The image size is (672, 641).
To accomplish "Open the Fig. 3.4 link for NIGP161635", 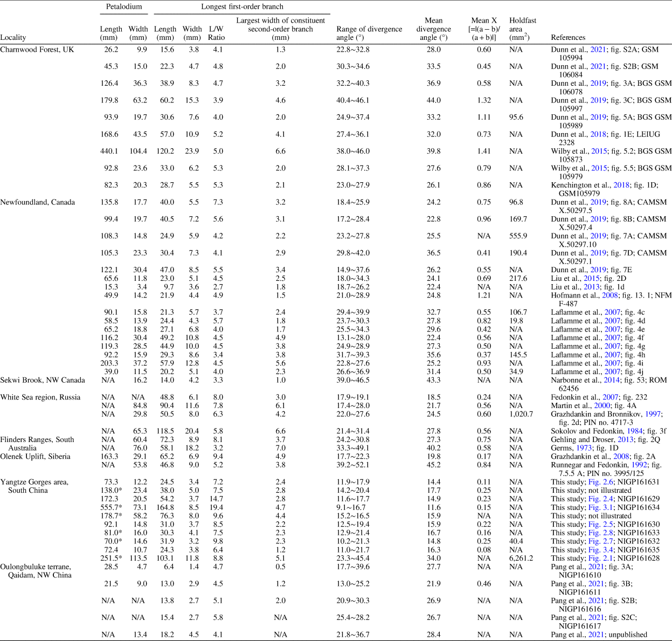I will coord(599,549).
